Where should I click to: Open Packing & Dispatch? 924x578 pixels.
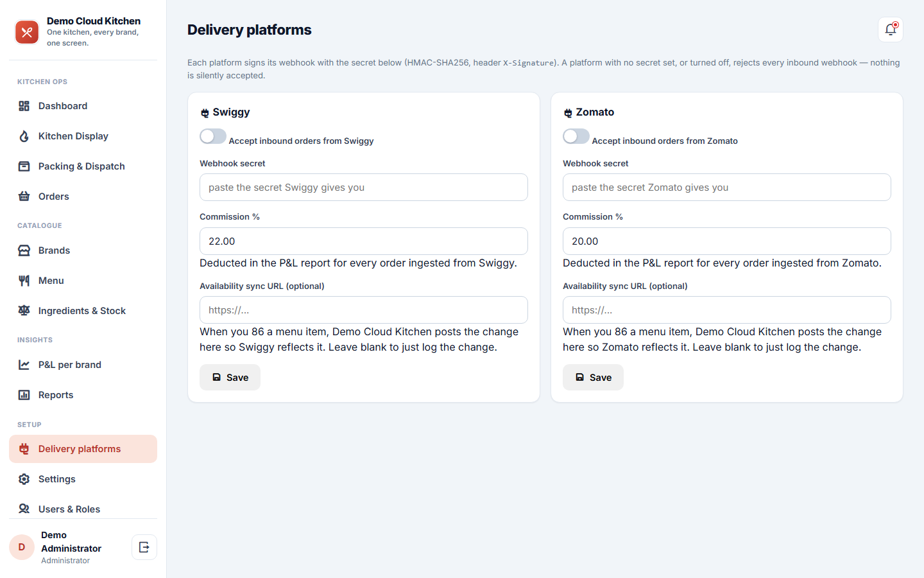tap(83, 166)
